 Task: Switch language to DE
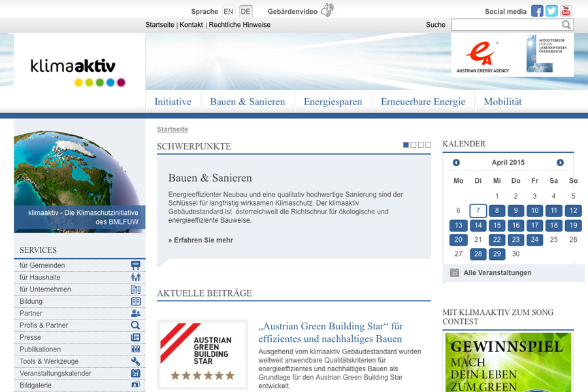[x=245, y=11]
